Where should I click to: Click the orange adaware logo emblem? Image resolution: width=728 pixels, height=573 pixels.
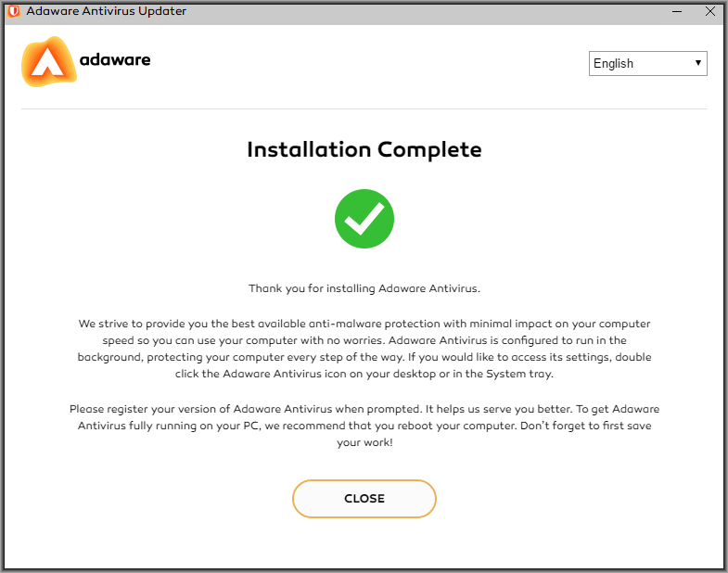pos(49,62)
